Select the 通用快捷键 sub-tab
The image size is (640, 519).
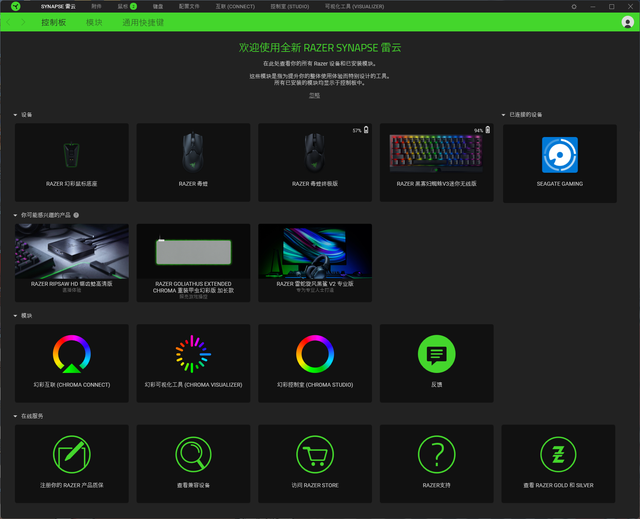[143, 22]
